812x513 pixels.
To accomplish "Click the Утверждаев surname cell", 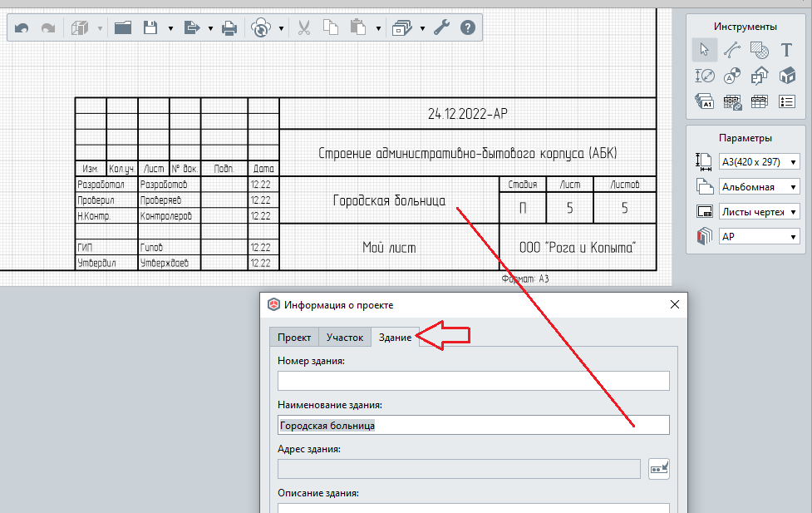I will [170, 263].
